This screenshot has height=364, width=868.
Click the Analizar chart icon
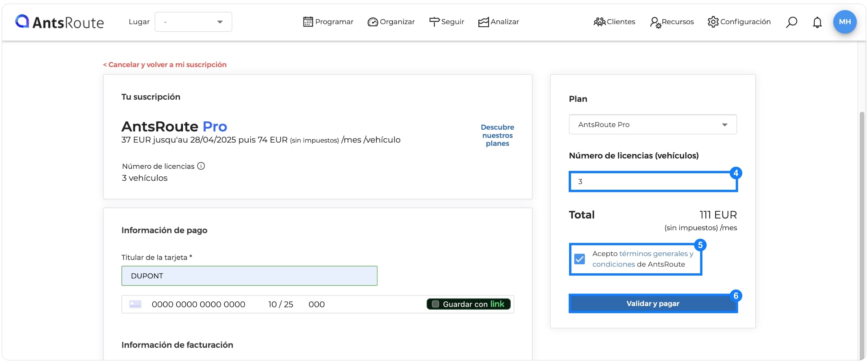point(483,22)
